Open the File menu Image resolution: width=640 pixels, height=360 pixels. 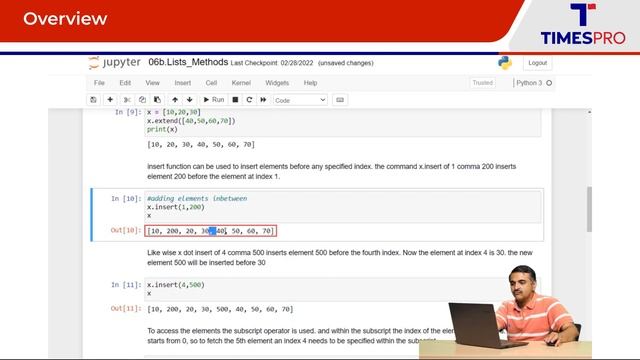[99, 83]
